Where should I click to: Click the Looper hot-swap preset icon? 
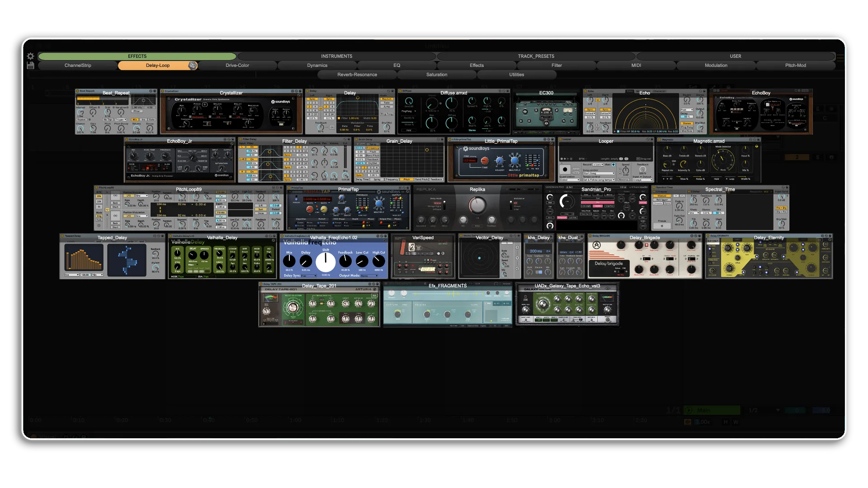(648, 139)
